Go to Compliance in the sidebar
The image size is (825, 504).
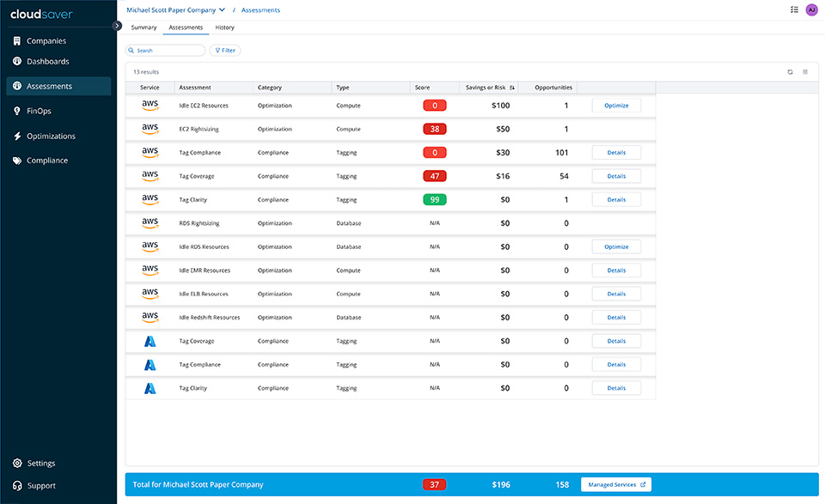pos(46,161)
